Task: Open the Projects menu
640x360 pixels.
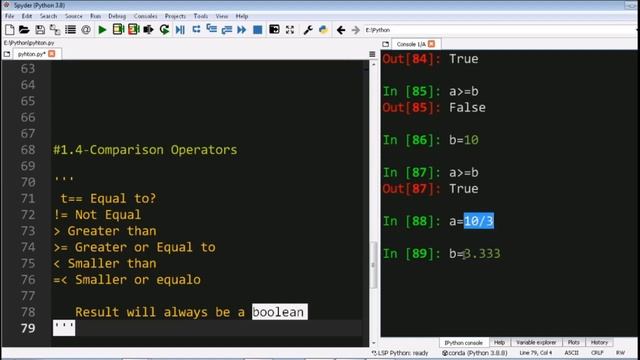Action: point(176,16)
